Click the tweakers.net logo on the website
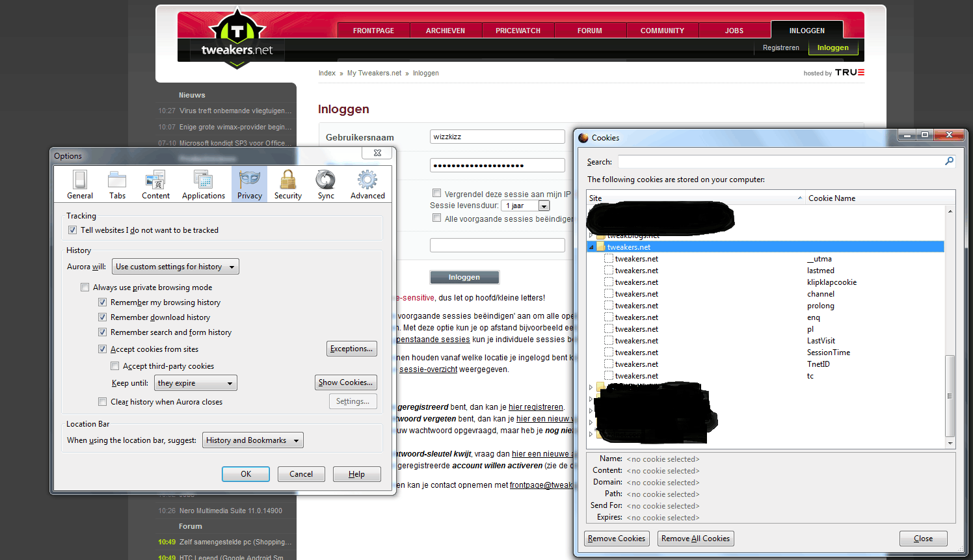973x560 pixels. pyautogui.click(x=237, y=39)
